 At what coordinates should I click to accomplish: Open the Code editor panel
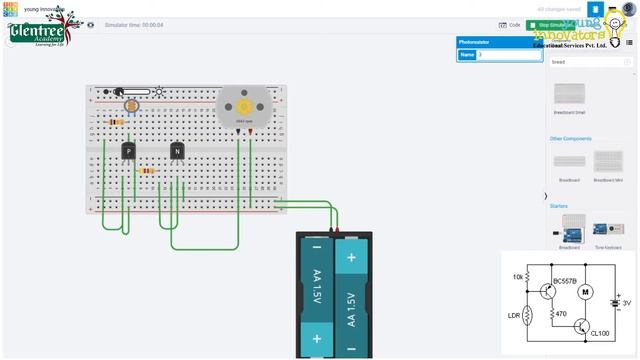pyautogui.click(x=510, y=25)
